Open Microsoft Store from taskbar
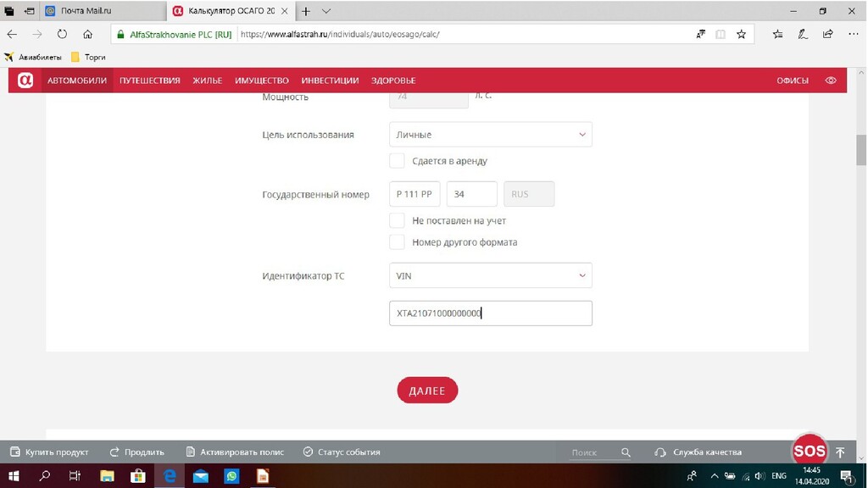This screenshot has width=868, height=488. click(138, 476)
